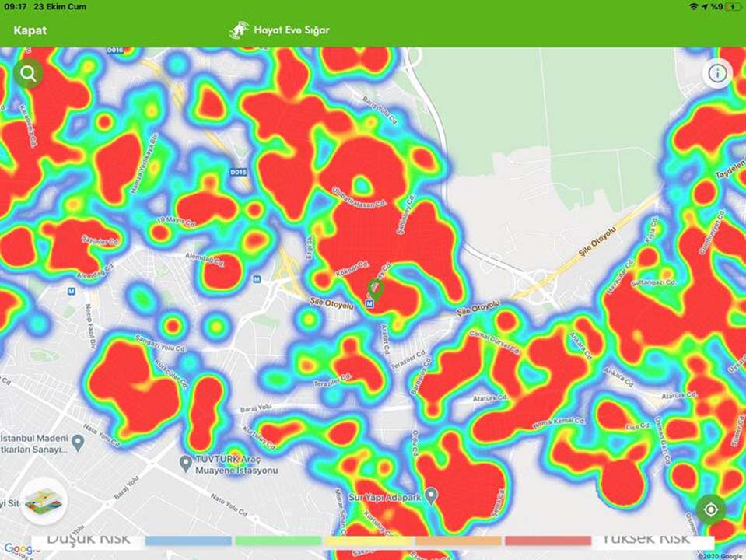
Task: Select the blue low-risk legend swatch
Action: [x=188, y=541]
